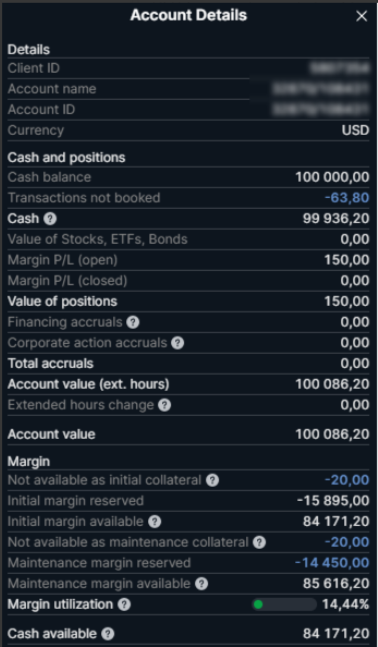Open the Cash available help icon
Viewport: 378px width, 647px height.
point(108,634)
